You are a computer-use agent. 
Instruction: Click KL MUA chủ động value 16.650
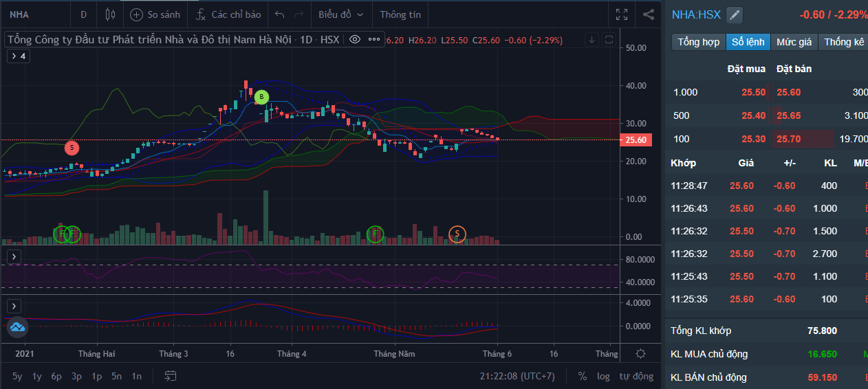pos(822,354)
